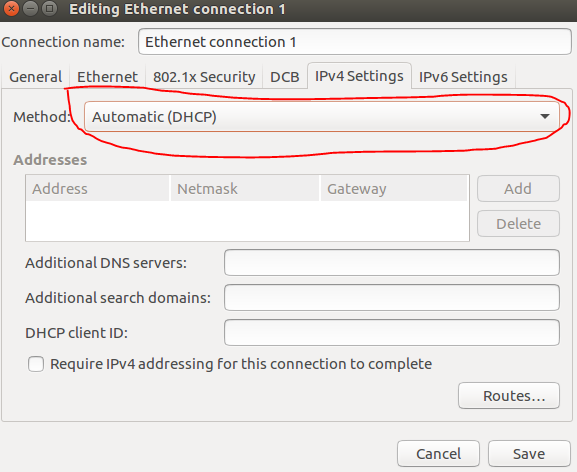Focus the DHCP client ID field
The height and width of the screenshot is (472, 577).
(392, 333)
